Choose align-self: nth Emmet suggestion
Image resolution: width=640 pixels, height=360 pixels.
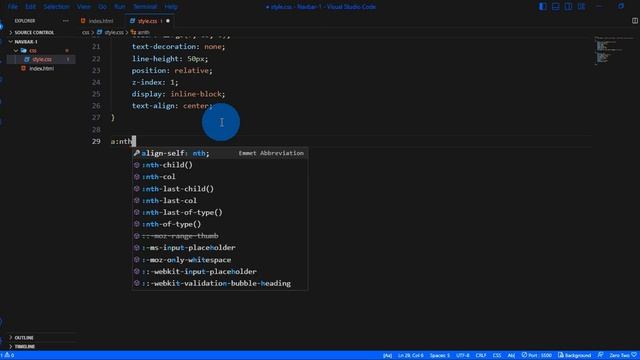(x=220, y=153)
